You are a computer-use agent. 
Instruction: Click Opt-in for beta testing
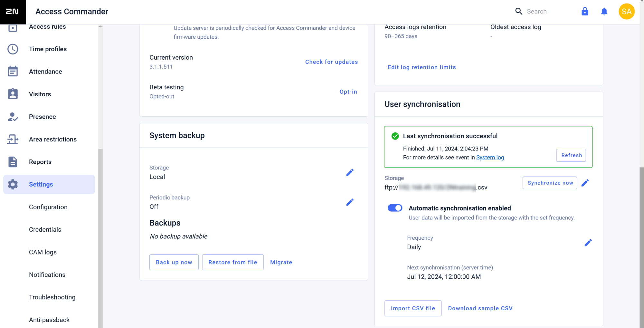pos(348,92)
